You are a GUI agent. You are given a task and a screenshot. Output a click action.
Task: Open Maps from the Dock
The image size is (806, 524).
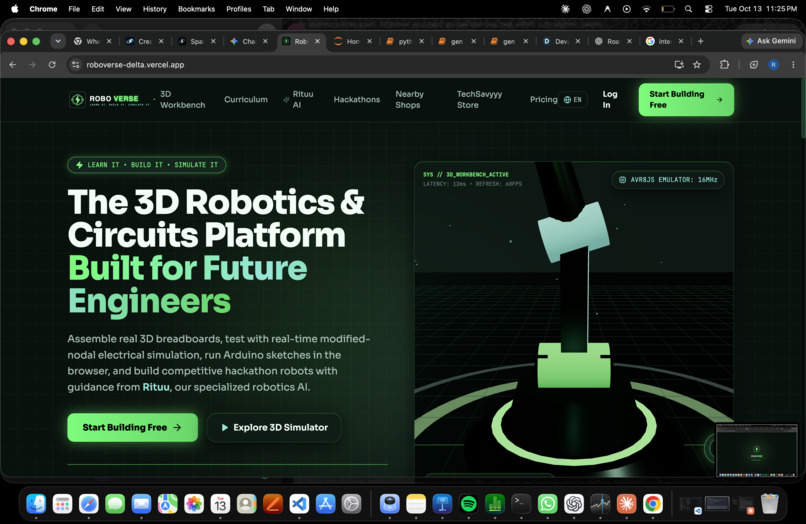coord(168,504)
